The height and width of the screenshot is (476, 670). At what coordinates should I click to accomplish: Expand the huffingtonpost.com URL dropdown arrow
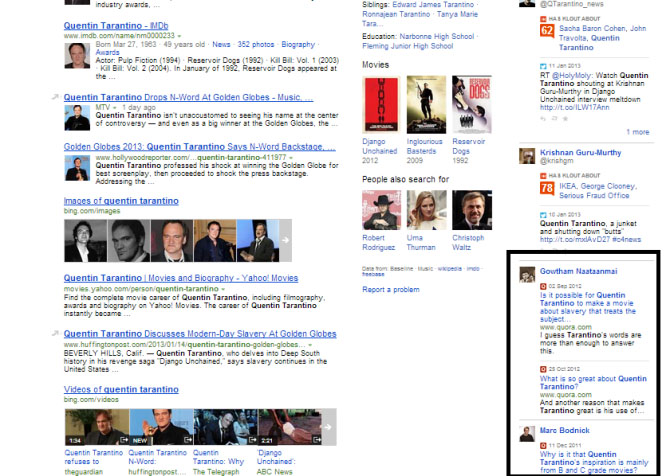coord(310,345)
